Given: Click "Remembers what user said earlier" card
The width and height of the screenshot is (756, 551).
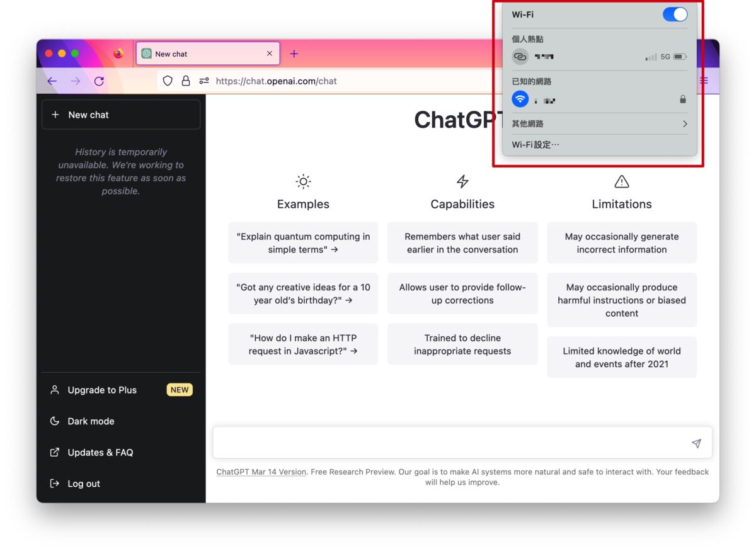Looking at the screenshot, I should [x=462, y=243].
